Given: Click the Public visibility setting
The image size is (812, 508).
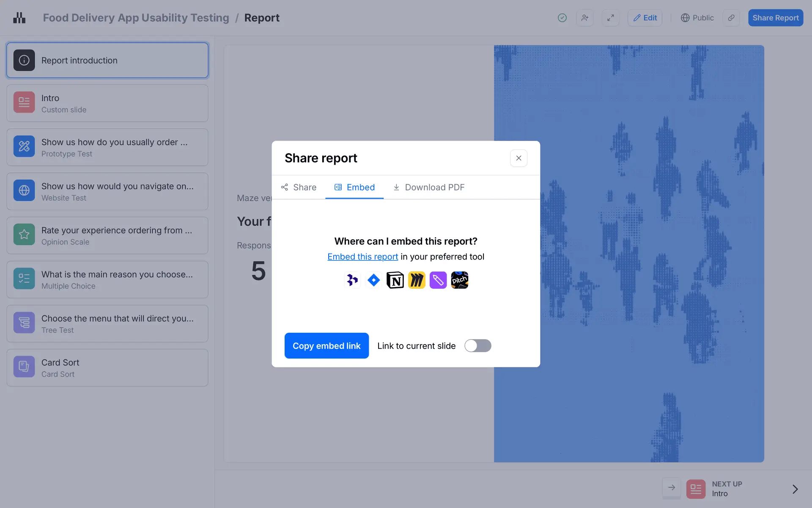Looking at the screenshot, I should [697, 18].
